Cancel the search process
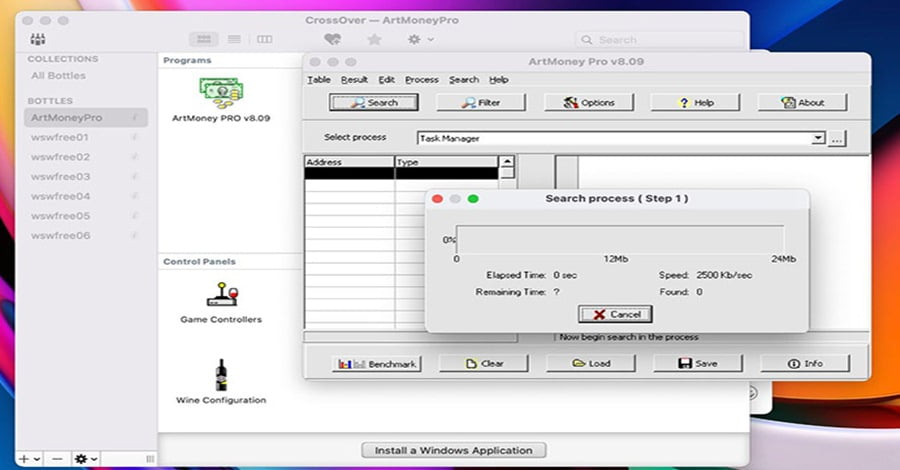Viewport: 900px width, 470px height. [615, 314]
